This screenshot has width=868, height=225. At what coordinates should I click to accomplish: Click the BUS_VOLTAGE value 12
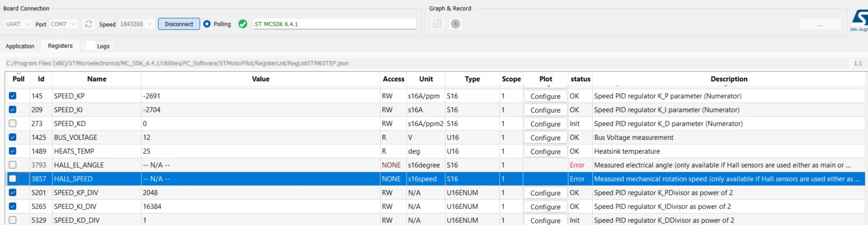pos(147,138)
